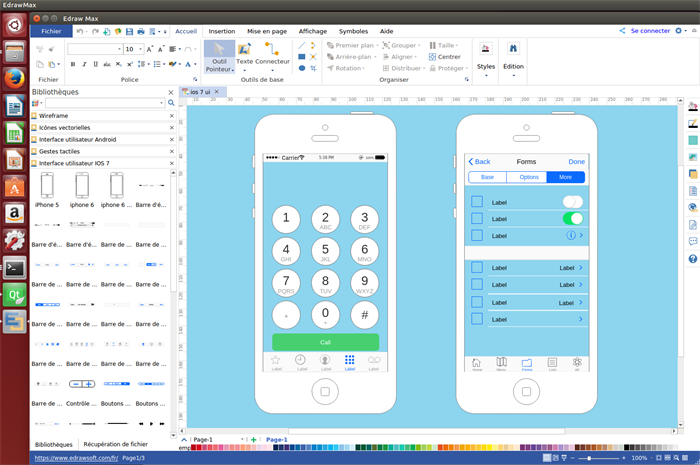Close the ios 7 ui document tab
Screen dimensions: 700x465
tap(217, 91)
